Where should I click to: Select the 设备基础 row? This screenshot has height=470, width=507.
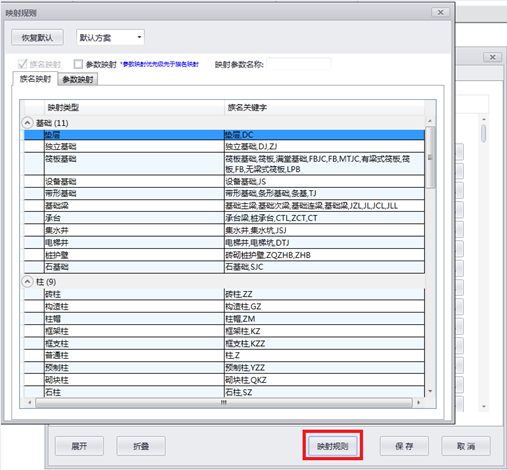[224, 181]
